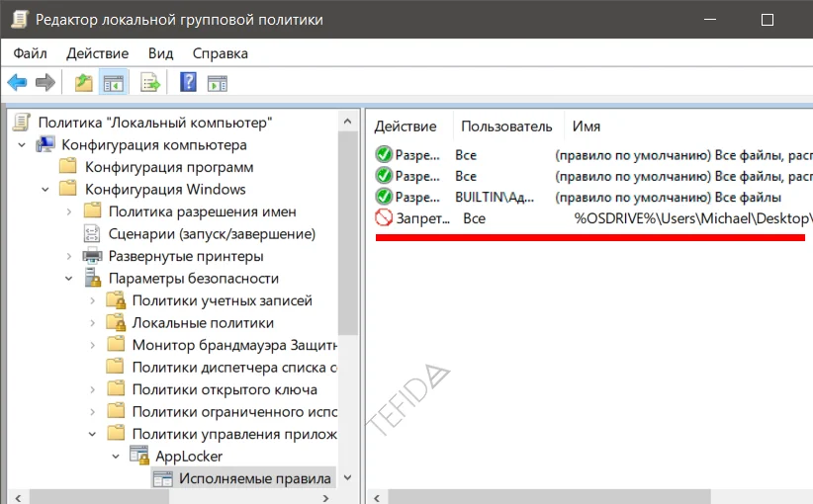The height and width of the screenshot is (504, 813).
Task: Click the Сценарии (запуск/завершение) script icon
Action: [92, 233]
